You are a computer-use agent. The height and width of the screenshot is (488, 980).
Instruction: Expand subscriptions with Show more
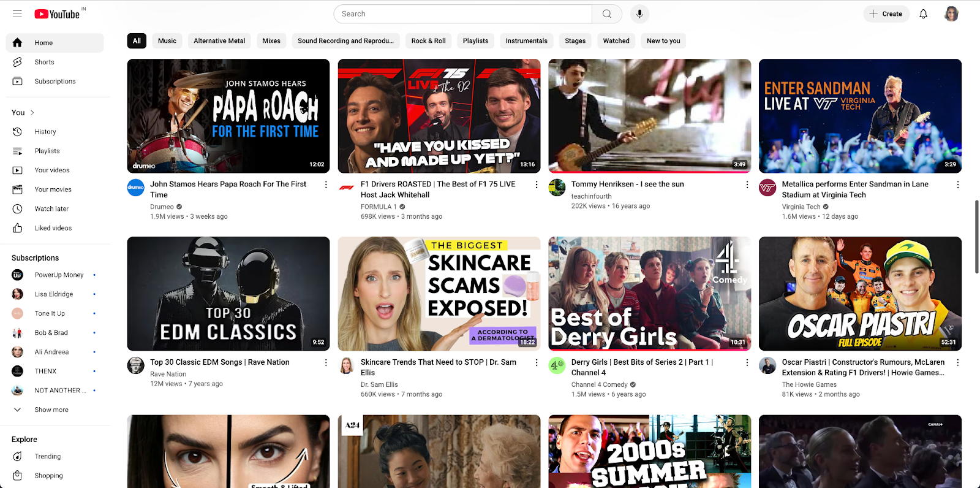click(x=55, y=410)
